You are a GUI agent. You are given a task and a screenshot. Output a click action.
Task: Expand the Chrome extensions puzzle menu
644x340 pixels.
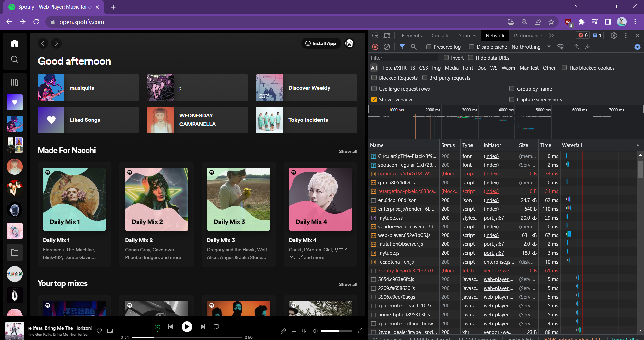tap(582, 22)
